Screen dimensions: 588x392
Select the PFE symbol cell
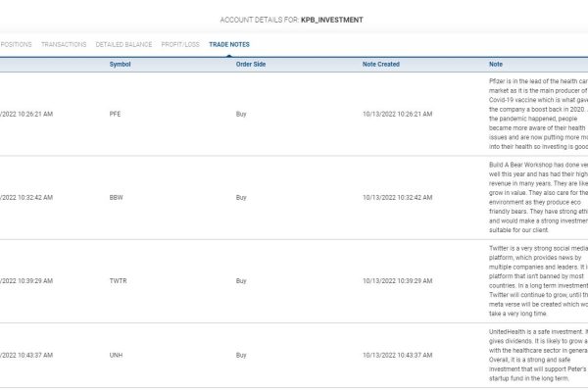(x=115, y=114)
